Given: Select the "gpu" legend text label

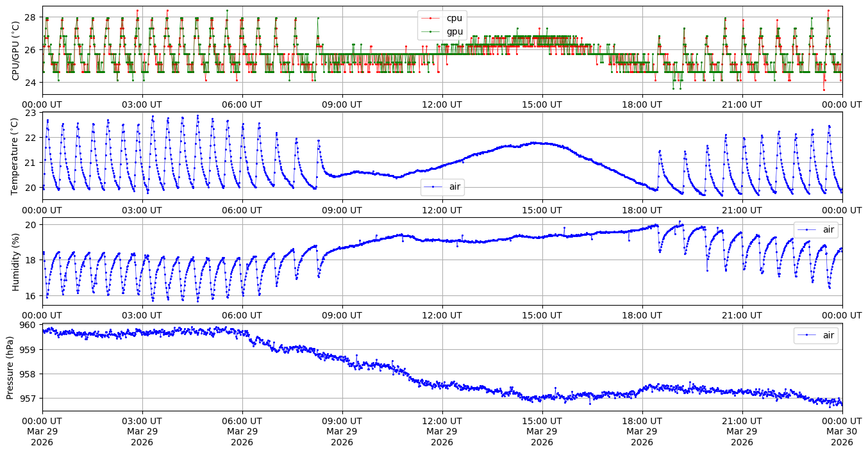Looking at the screenshot, I should point(455,31).
